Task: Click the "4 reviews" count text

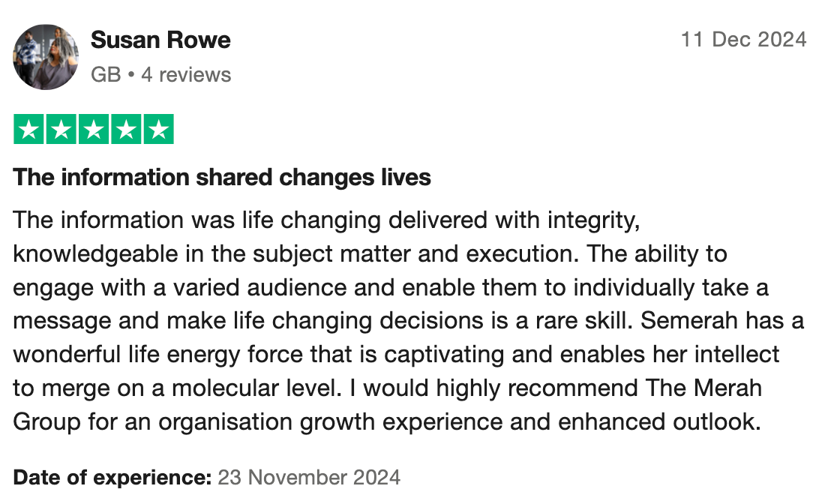Action: tap(186, 75)
